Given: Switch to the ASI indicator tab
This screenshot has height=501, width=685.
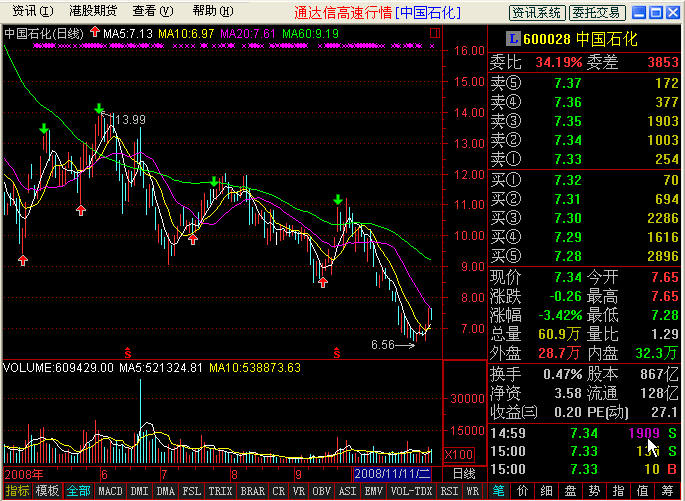Looking at the screenshot, I should [x=347, y=491].
